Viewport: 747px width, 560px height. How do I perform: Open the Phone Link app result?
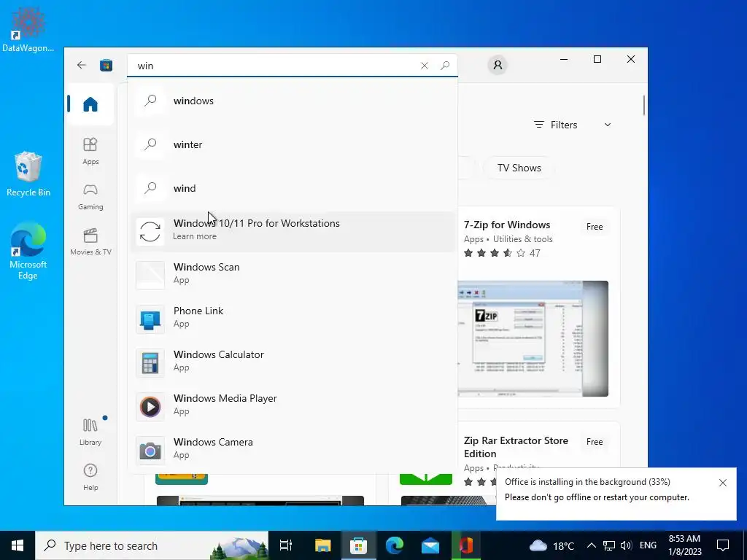pyautogui.click(x=293, y=319)
